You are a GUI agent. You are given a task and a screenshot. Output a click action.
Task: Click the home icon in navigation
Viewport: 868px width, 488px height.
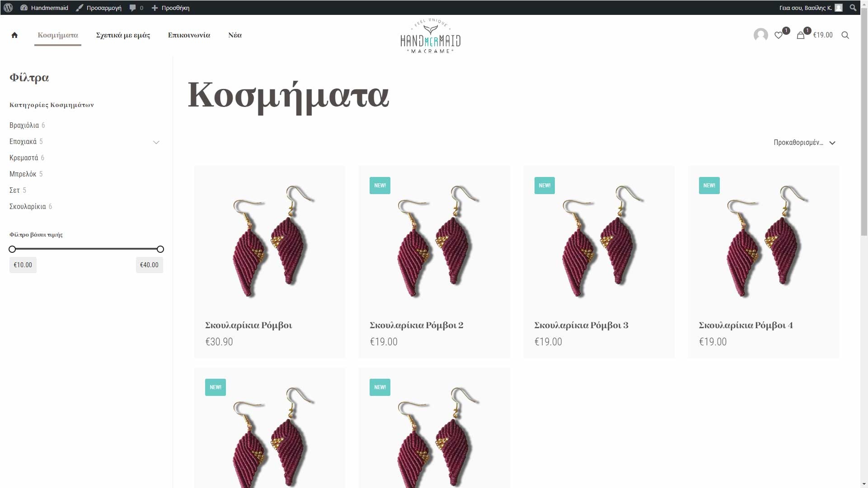14,35
